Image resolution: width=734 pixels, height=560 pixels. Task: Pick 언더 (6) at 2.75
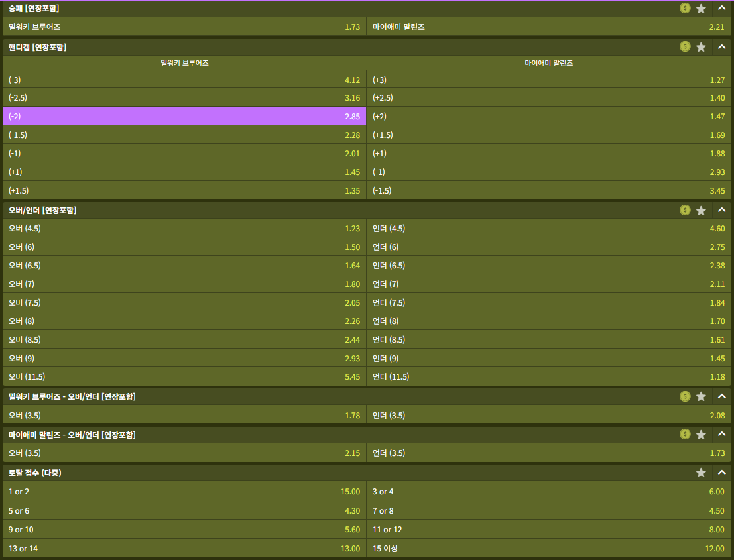click(x=548, y=247)
